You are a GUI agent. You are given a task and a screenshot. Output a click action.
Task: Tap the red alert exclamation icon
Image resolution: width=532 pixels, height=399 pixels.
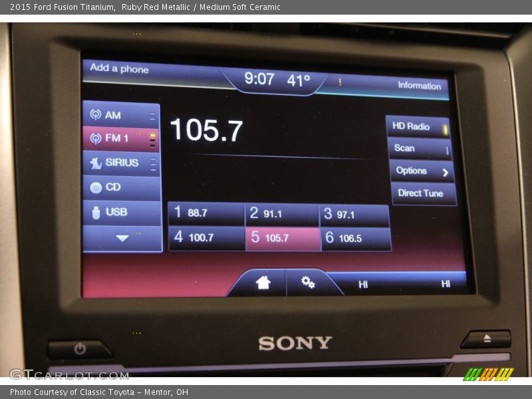pyautogui.click(x=340, y=82)
